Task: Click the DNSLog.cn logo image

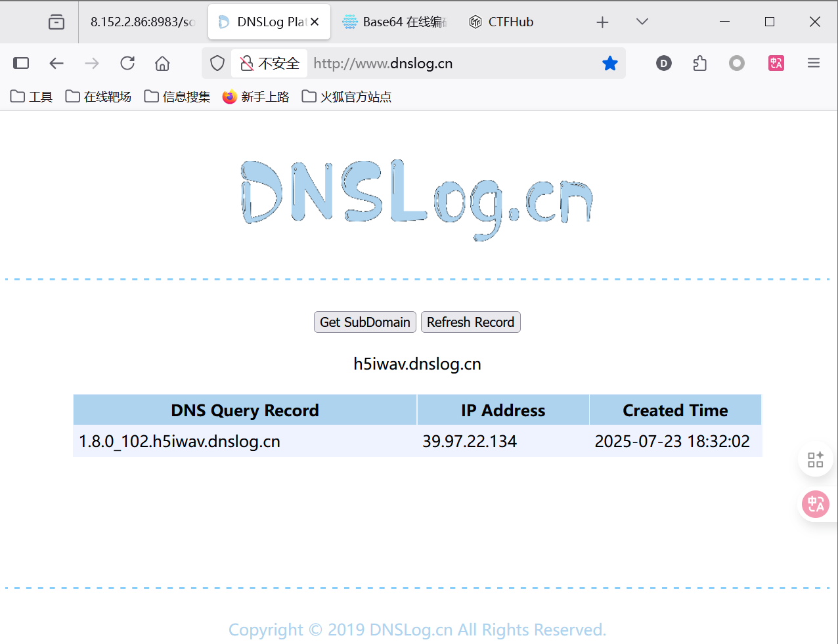Action: coord(417,199)
